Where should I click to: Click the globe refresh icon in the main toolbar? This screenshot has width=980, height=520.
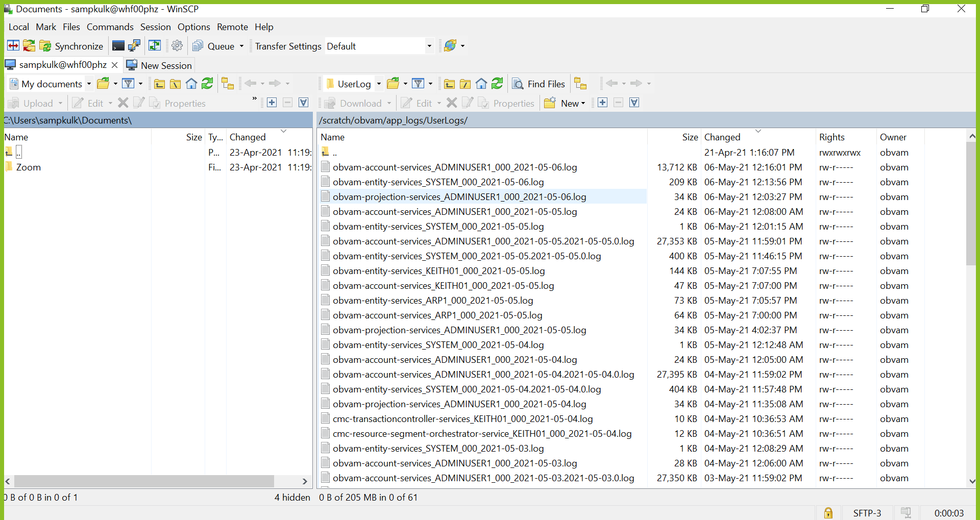click(x=450, y=46)
